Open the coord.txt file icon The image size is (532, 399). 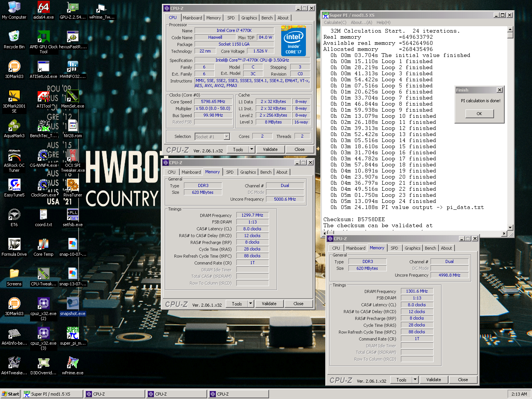tap(43, 218)
